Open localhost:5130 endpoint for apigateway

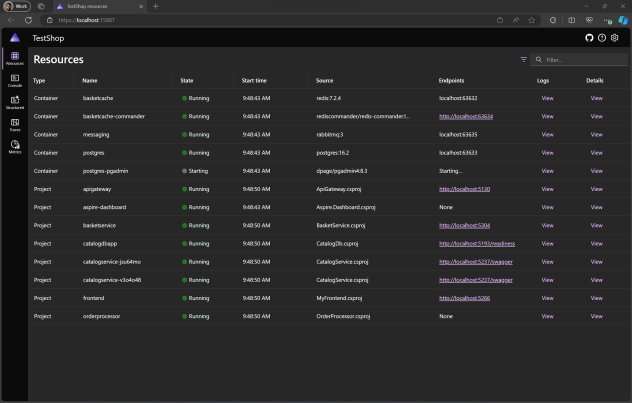point(464,188)
